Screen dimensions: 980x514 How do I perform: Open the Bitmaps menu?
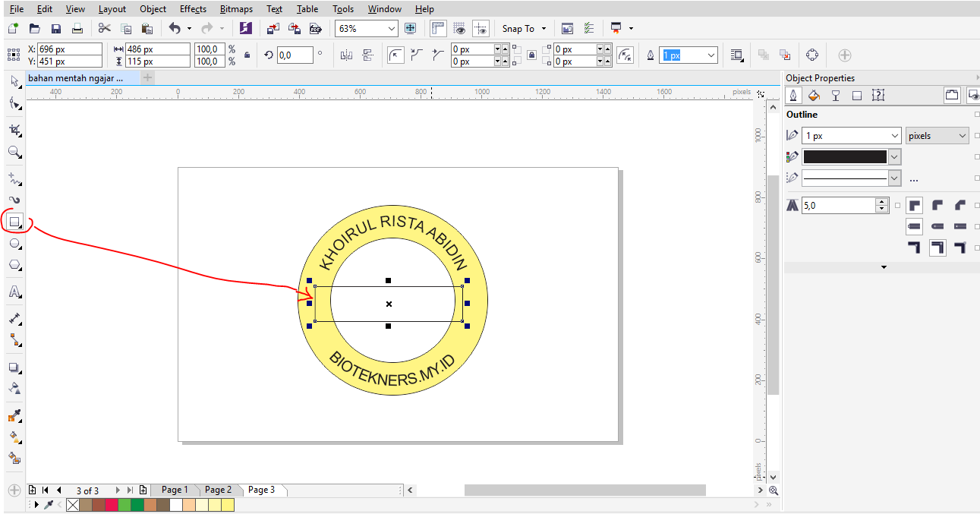pyautogui.click(x=236, y=9)
